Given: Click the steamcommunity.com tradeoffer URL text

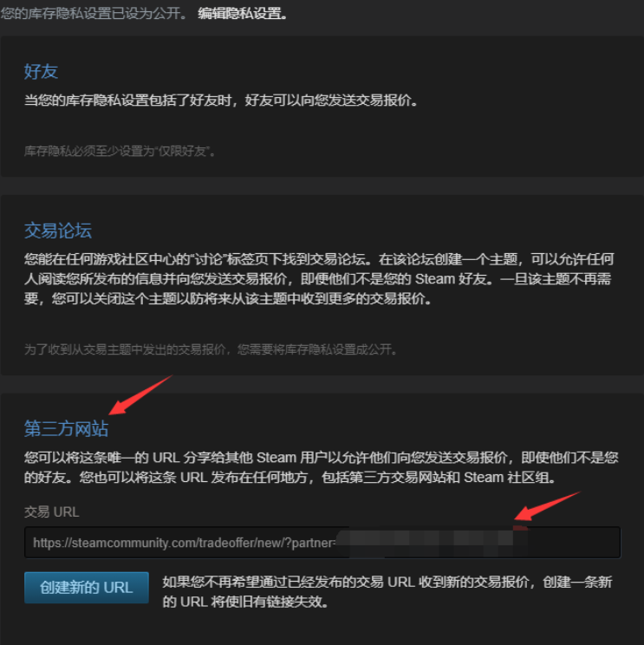Looking at the screenshot, I should (185, 543).
